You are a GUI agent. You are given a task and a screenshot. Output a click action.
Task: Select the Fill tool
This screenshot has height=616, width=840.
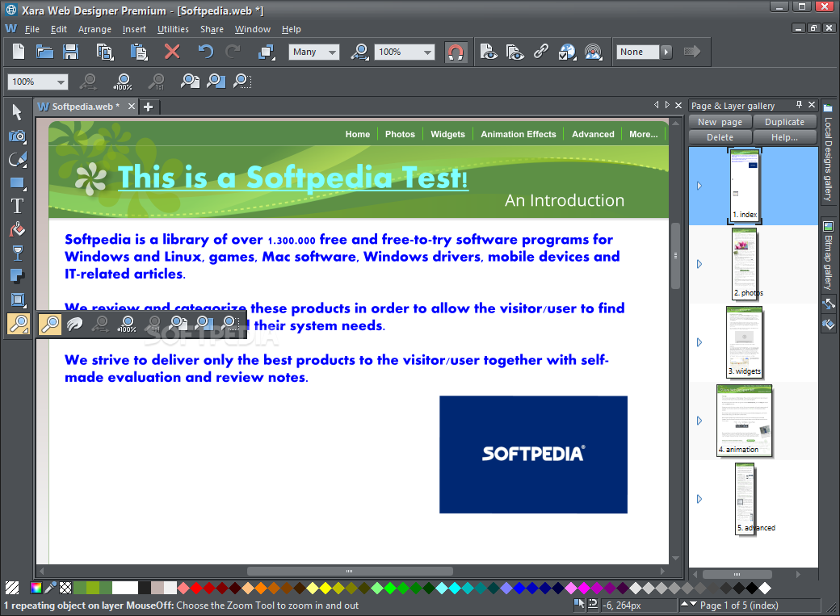coord(17,230)
